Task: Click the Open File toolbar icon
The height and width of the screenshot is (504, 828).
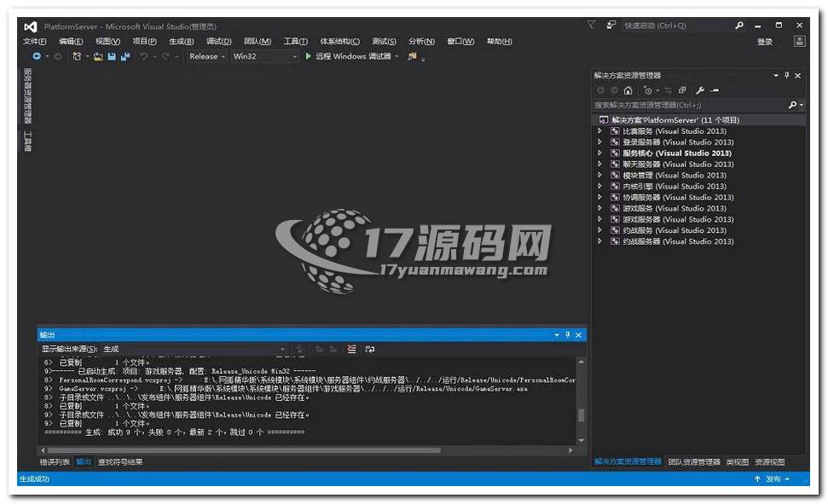Action: [x=98, y=56]
